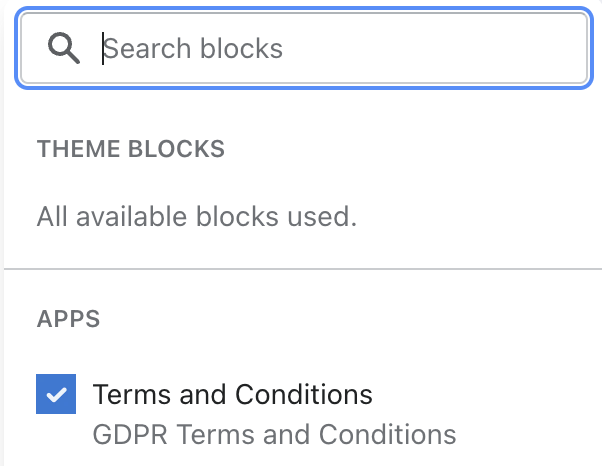The height and width of the screenshot is (466, 602).
Task: Click the placeholder text 'Search blocks'
Action: (x=193, y=49)
